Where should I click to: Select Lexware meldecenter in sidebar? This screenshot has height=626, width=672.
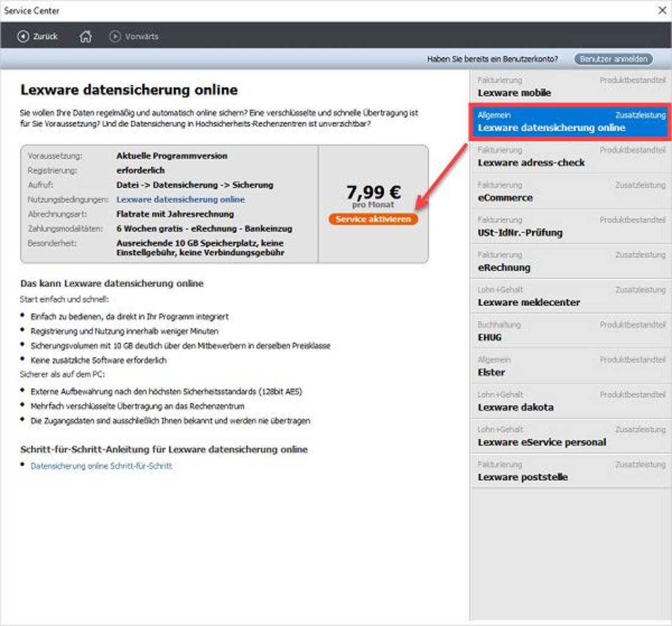[x=571, y=296]
